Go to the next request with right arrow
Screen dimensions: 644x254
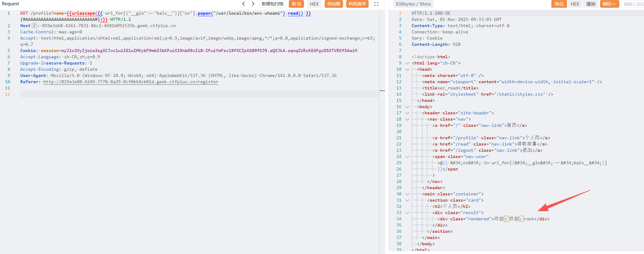(x=253, y=4)
